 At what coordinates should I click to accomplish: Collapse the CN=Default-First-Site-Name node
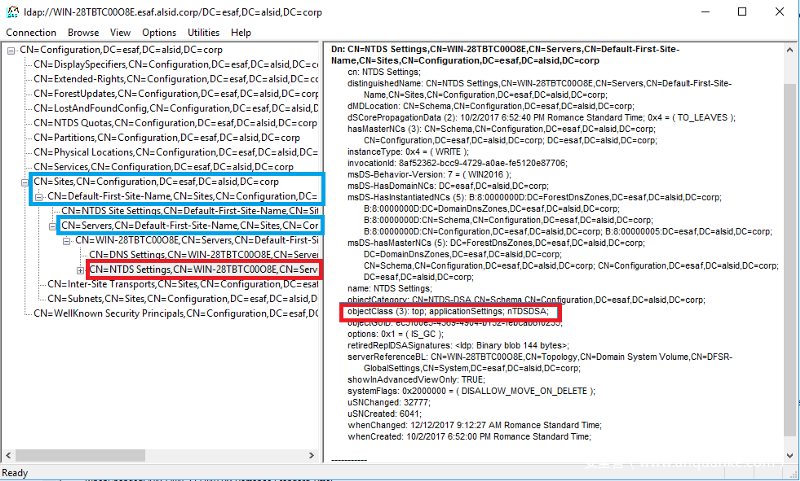point(38,197)
